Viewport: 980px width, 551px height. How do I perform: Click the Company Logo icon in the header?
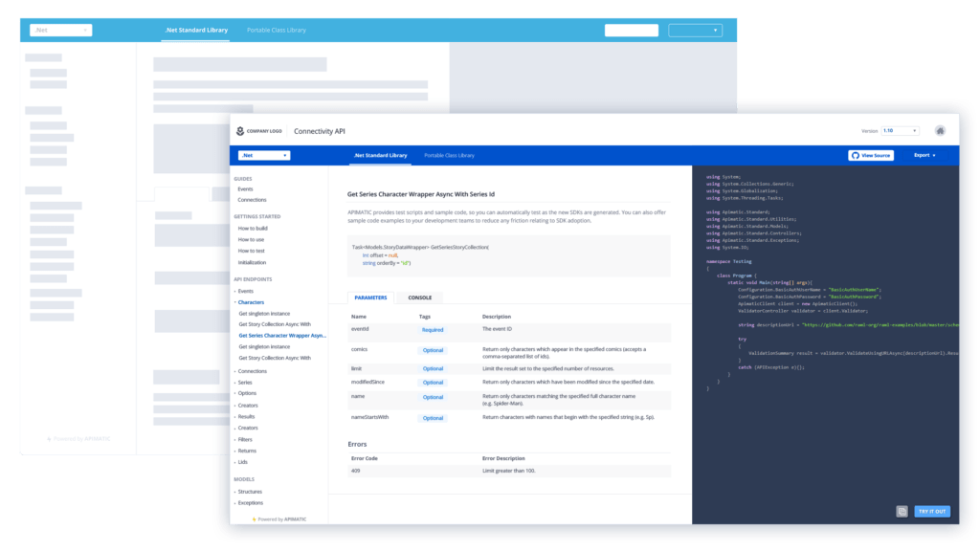tap(241, 129)
